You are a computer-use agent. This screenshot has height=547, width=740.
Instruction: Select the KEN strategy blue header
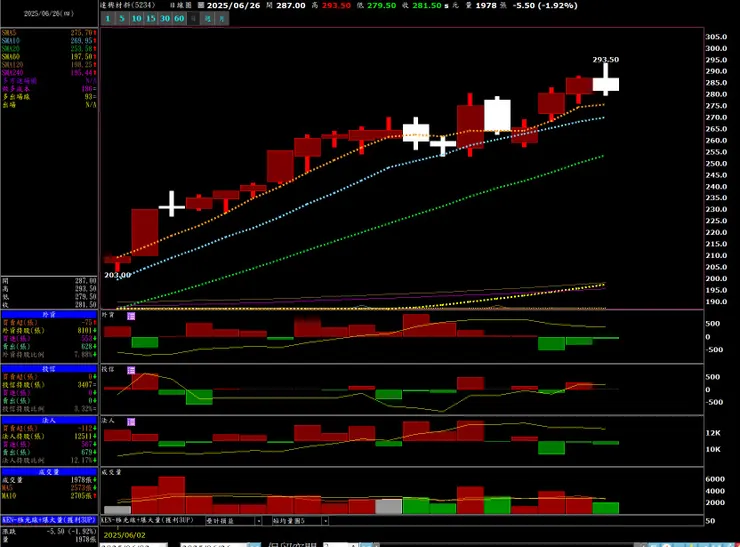[49, 520]
